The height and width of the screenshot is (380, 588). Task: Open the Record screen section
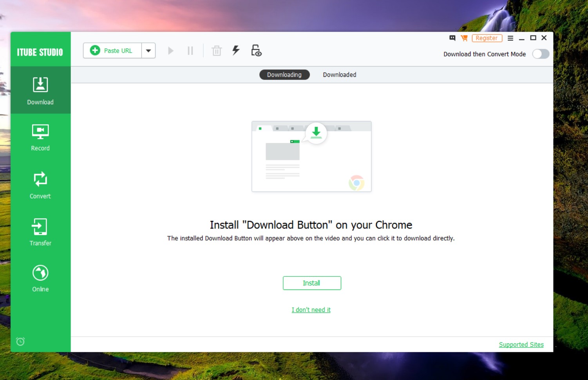pos(40,137)
